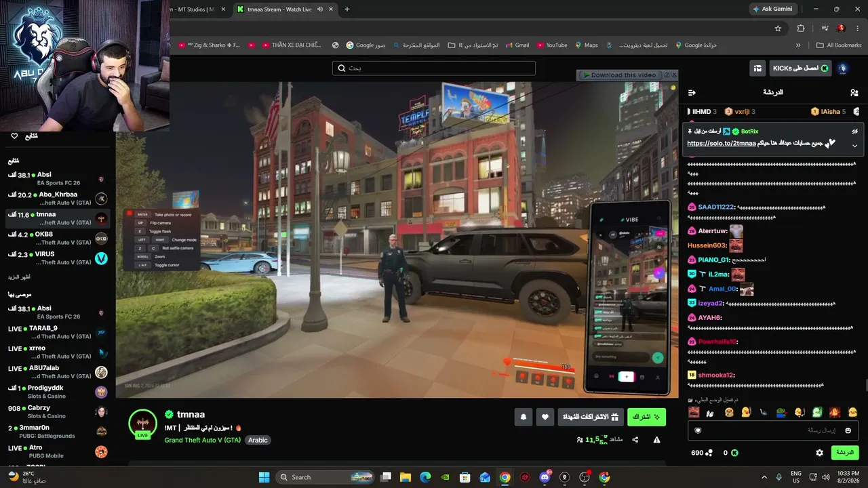
Task: Open the chat users list icon
Action: pos(854,92)
